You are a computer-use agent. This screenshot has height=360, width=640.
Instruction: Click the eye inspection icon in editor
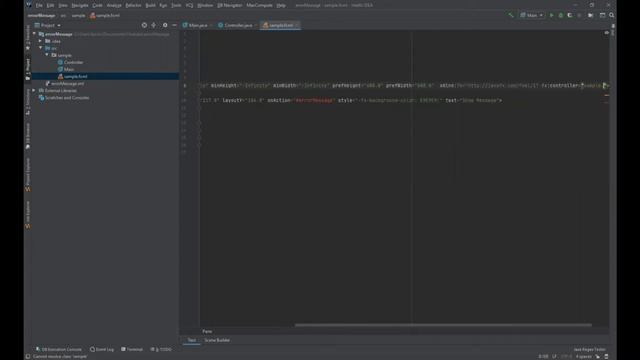[607, 33]
